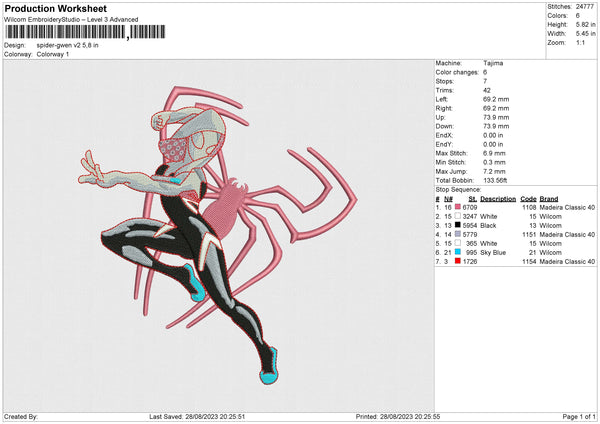This screenshot has width=600, height=424.
Task: Select the white swatch for stop 5
Action: (457, 243)
